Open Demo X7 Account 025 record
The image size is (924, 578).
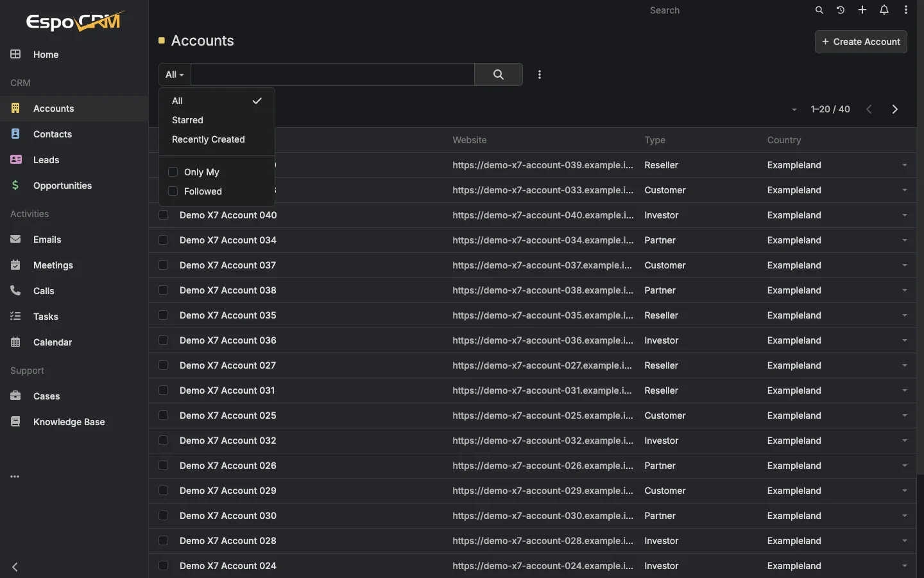click(x=228, y=416)
